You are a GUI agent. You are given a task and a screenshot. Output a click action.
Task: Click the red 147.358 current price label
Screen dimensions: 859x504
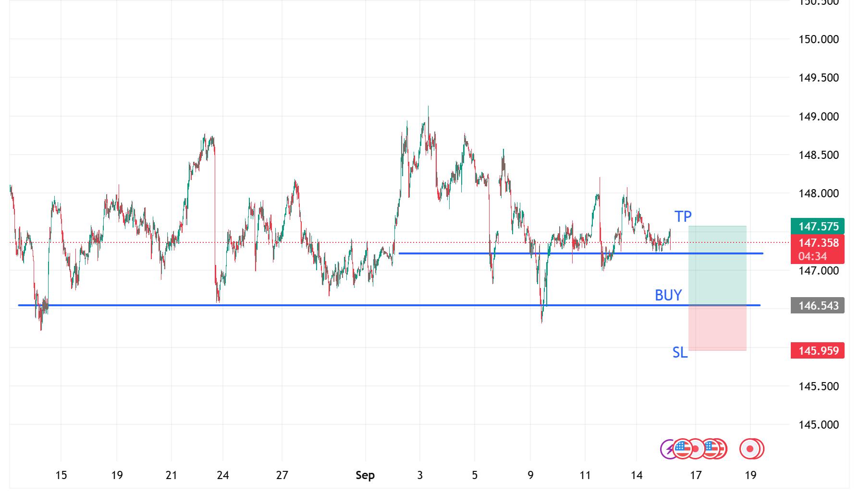point(818,243)
